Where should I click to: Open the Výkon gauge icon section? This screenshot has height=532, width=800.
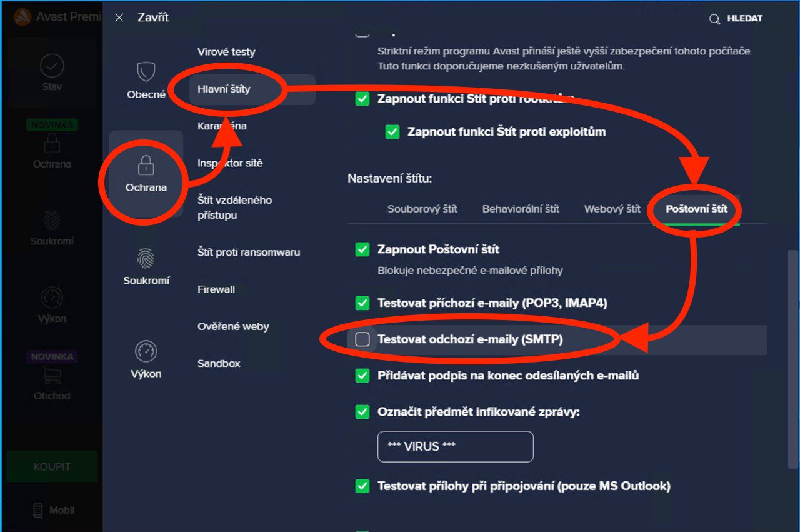[146, 351]
